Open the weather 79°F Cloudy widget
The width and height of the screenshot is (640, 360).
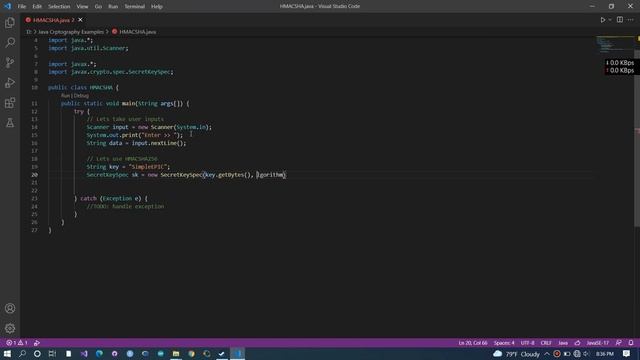pos(516,354)
